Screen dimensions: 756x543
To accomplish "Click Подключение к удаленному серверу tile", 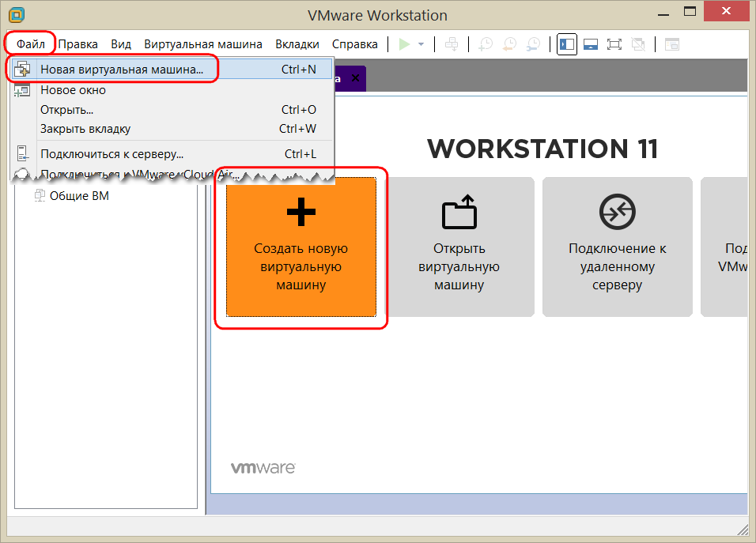I will click(617, 247).
